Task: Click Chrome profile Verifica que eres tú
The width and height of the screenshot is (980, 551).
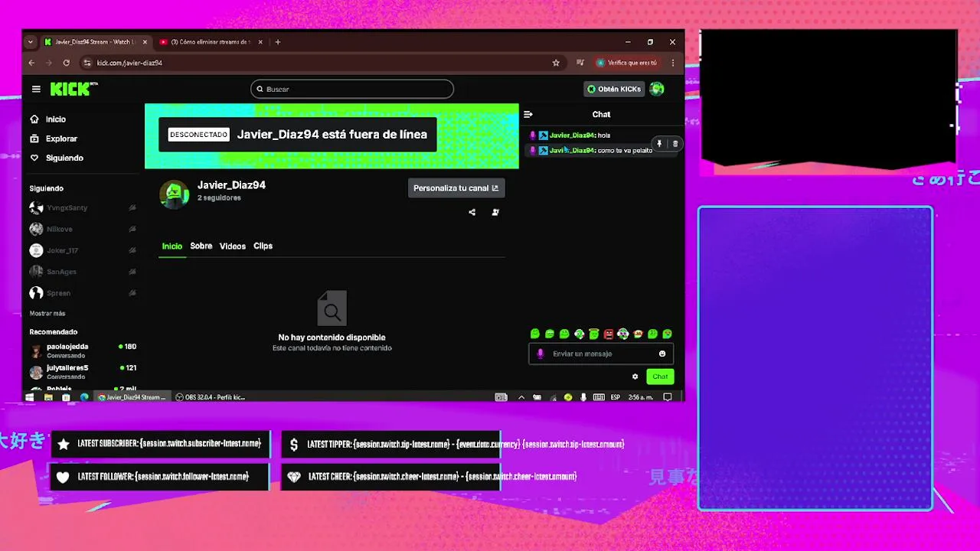Action: click(626, 63)
